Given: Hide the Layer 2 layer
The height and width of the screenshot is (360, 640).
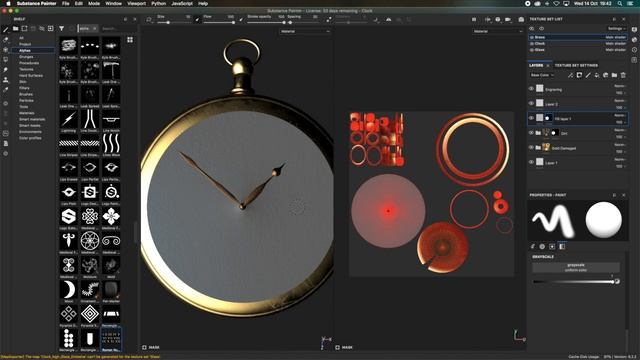Looking at the screenshot, I should (531, 103).
